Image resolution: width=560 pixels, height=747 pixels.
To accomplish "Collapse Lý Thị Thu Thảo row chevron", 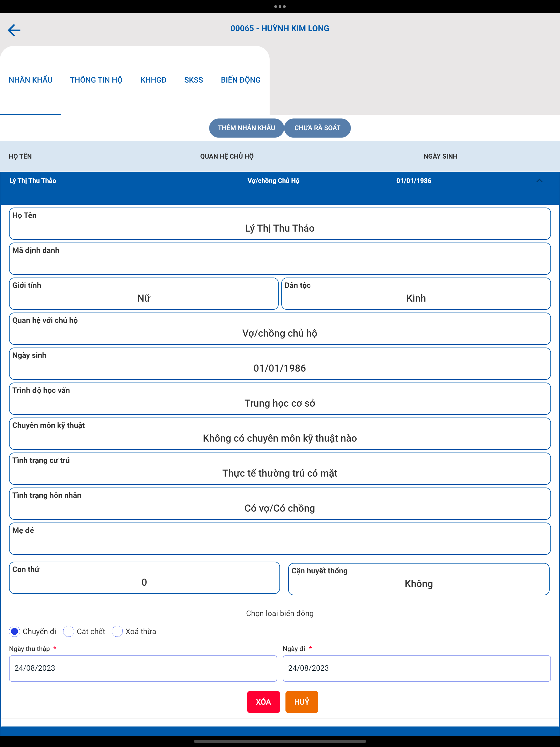I will pyautogui.click(x=539, y=181).
